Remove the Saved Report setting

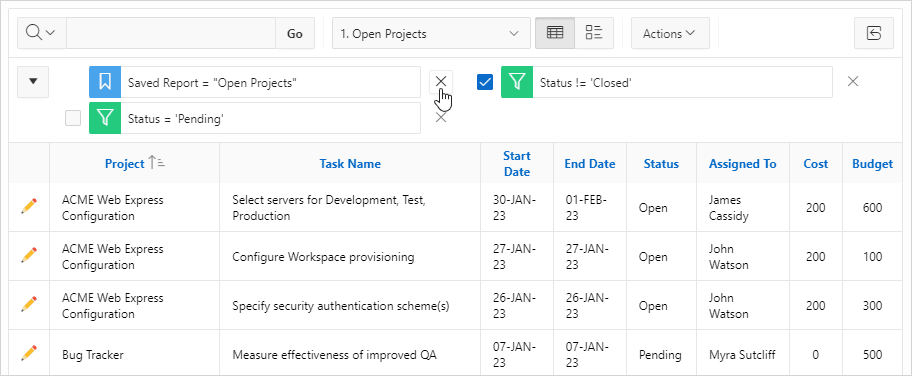tap(441, 81)
